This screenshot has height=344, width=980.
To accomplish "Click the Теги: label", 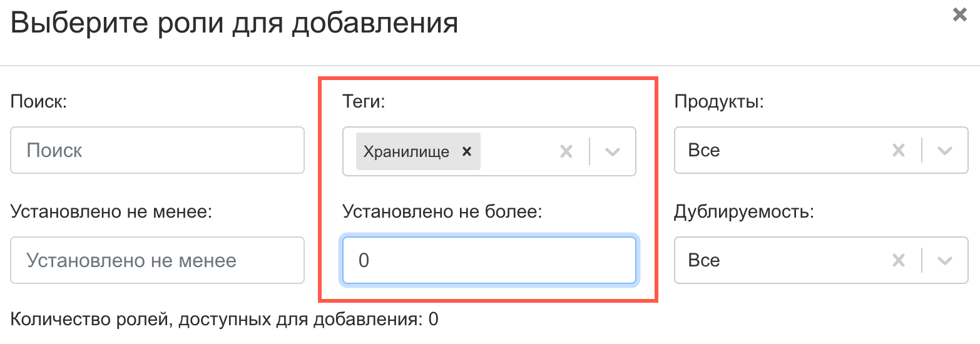I will tap(364, 101).
